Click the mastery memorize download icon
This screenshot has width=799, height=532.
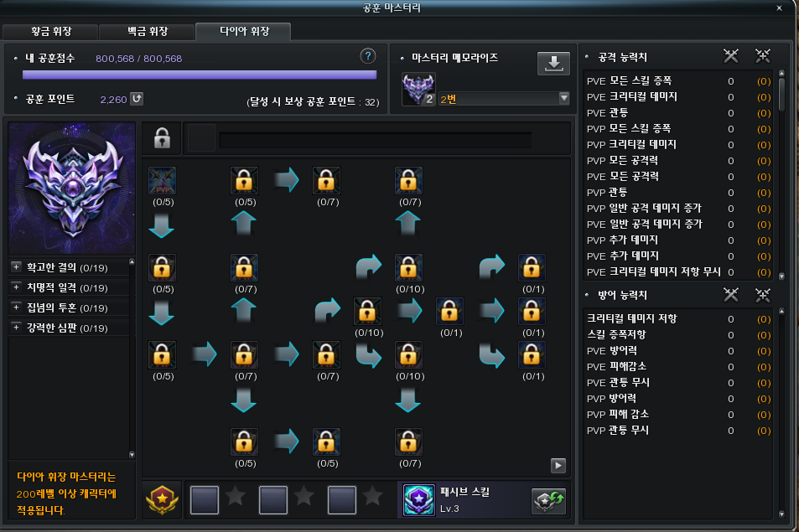tap(553, 63)
